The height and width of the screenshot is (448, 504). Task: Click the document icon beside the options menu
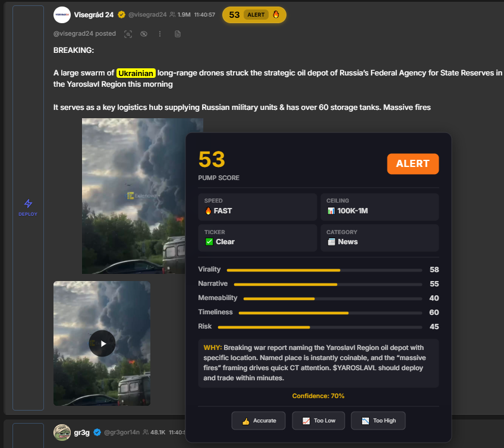tap(178, 34)
